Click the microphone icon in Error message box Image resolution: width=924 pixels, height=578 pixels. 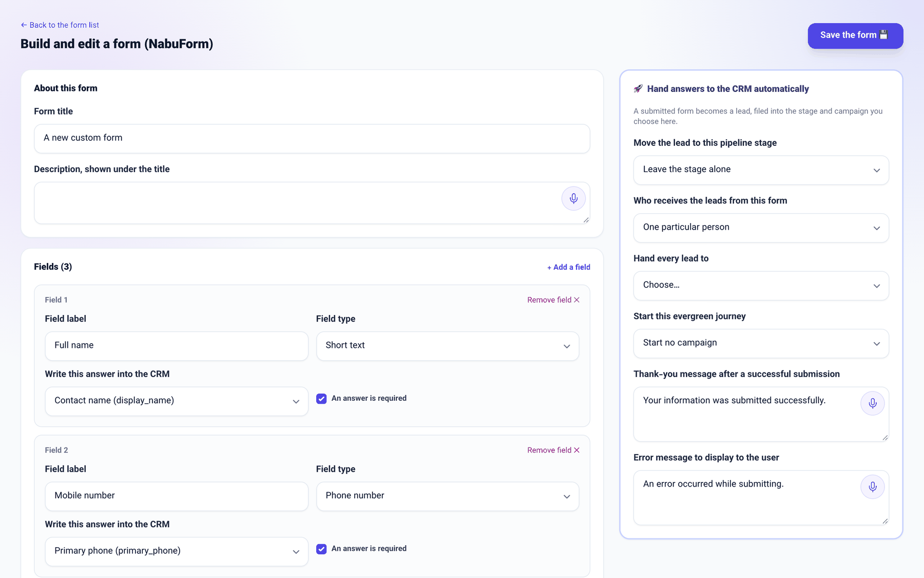click(872, 487)
